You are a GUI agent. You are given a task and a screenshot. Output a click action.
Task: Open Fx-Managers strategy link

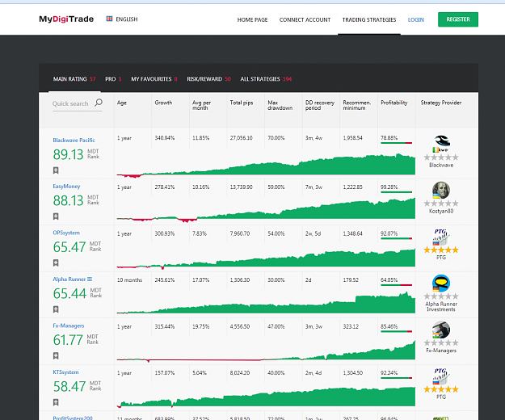click(x=69, y=325)
